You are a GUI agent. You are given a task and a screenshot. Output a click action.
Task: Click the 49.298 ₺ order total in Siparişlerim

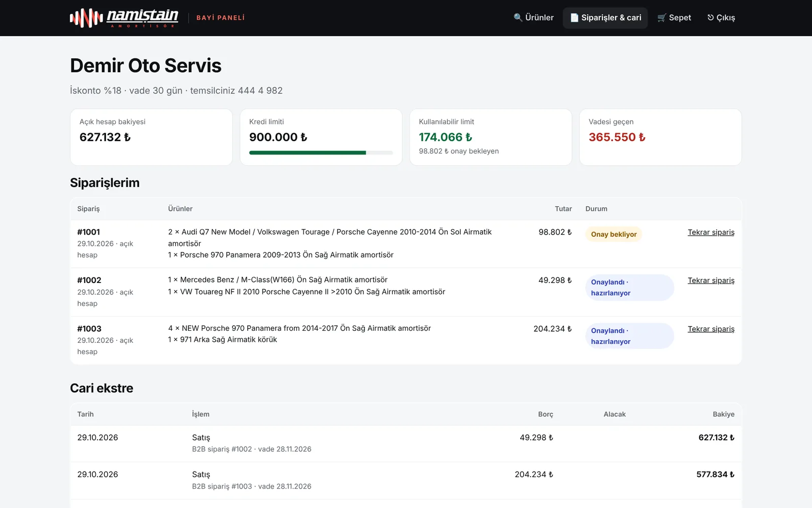tap(555, 280)
